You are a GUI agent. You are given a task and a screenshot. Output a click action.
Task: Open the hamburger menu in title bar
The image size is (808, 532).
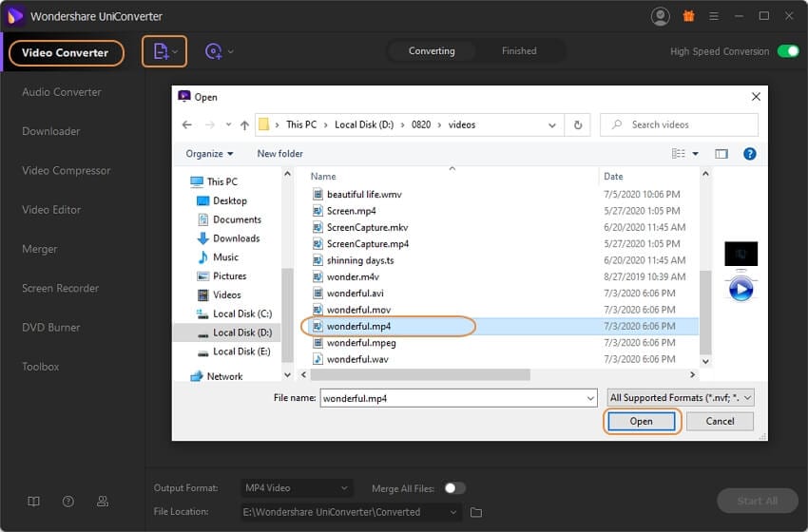(x=714, y=16)
